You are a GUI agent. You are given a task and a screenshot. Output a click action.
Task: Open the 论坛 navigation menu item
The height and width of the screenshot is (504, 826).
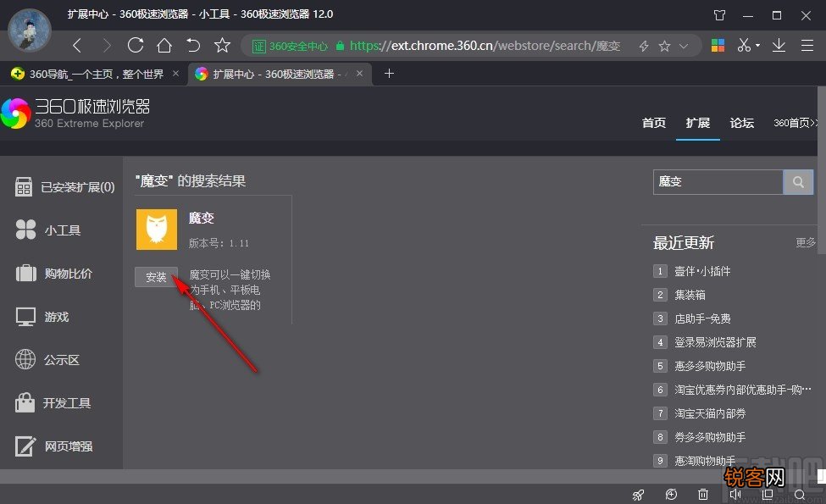tap(741, 123)
